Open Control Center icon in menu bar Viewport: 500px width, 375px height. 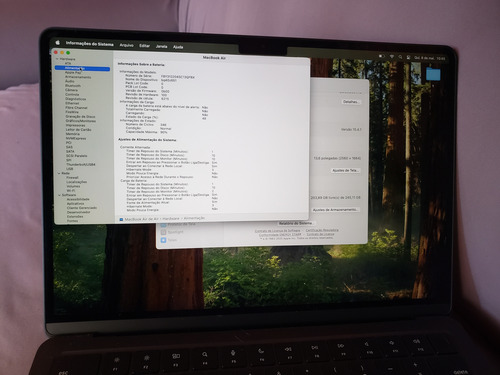408,57
